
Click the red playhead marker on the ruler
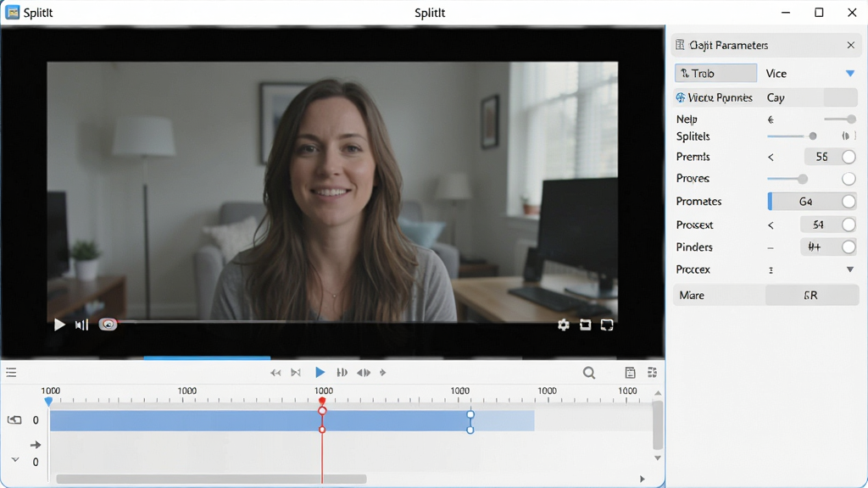pos(322,401)
